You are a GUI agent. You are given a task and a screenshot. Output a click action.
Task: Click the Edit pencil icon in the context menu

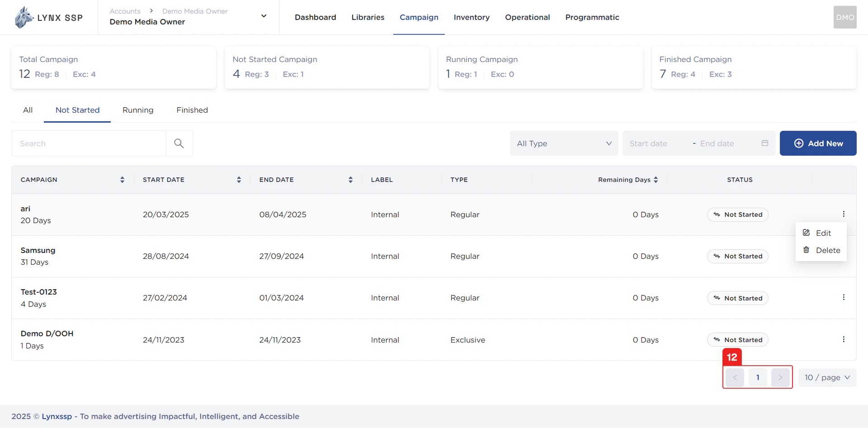click(x=807, y=233)
